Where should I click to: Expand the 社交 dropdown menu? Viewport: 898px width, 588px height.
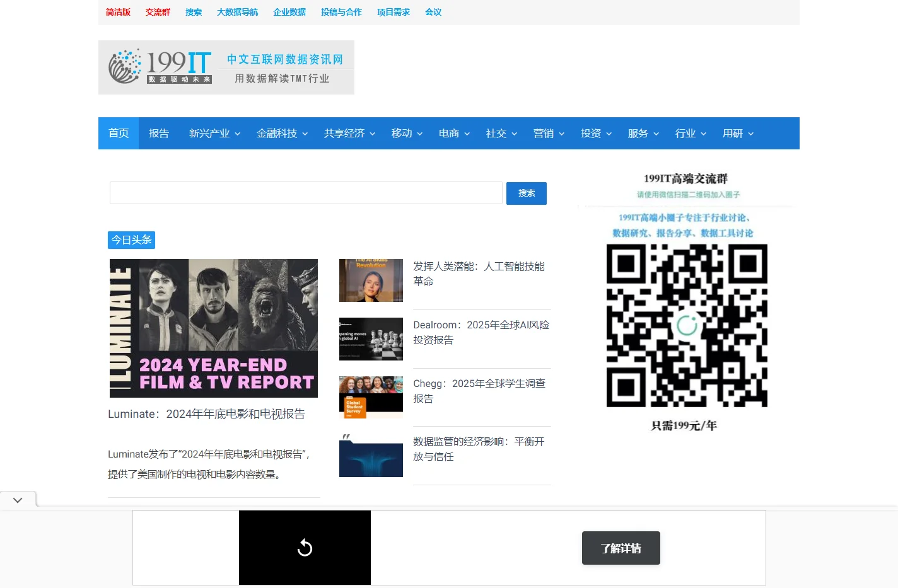pos(501,133)
